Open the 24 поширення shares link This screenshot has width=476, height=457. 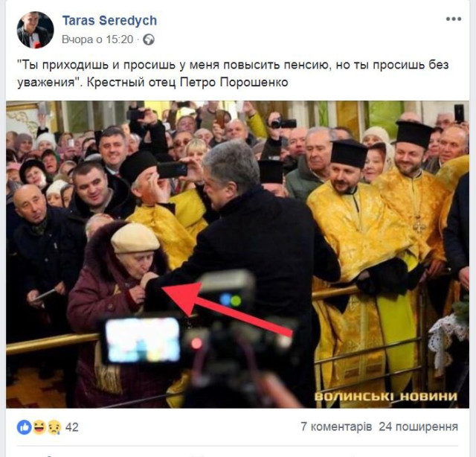pyautogui.click(x=418, y=426)
